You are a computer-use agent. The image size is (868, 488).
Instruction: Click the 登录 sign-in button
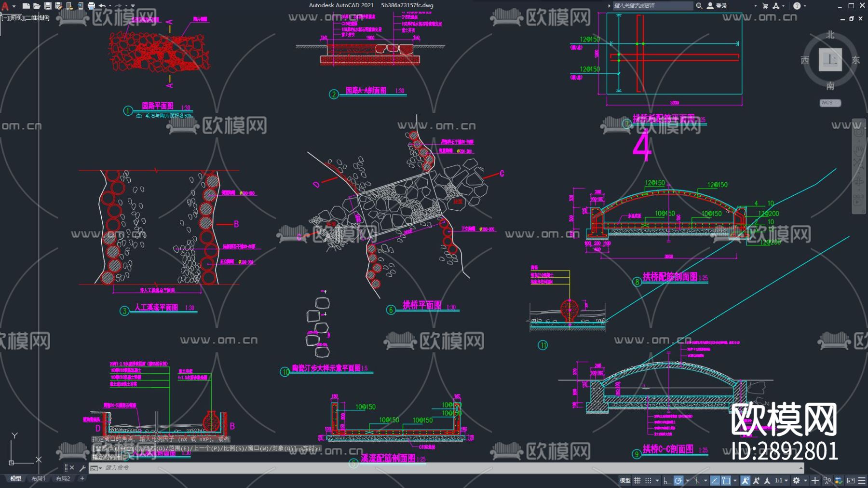(717, 6)
